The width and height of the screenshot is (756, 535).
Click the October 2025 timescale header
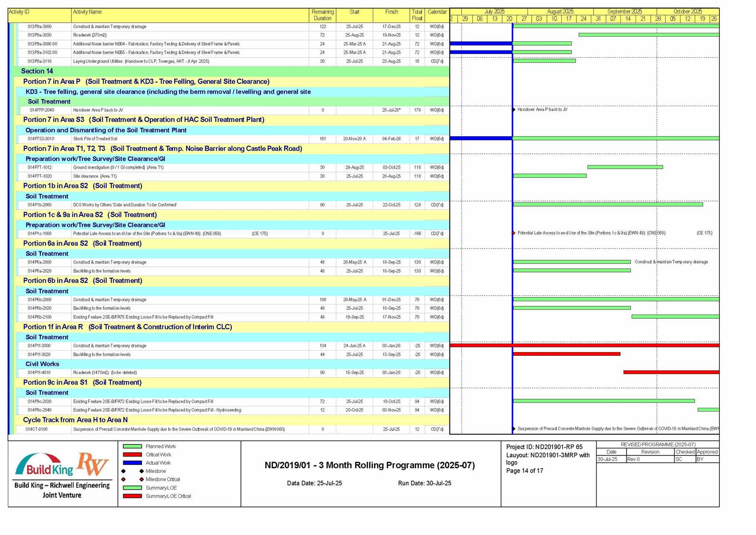[x=688, y=11]
